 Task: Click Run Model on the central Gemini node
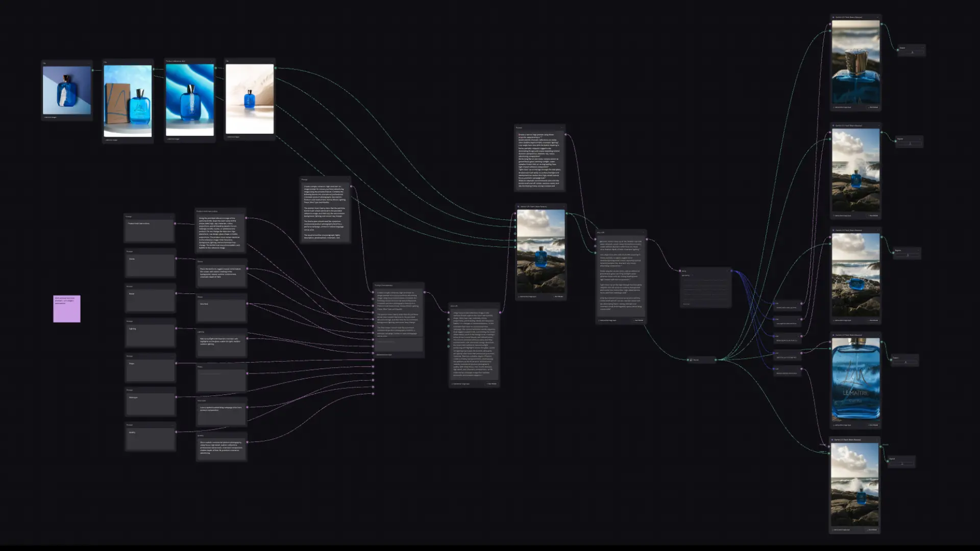(x=558, y=296)
